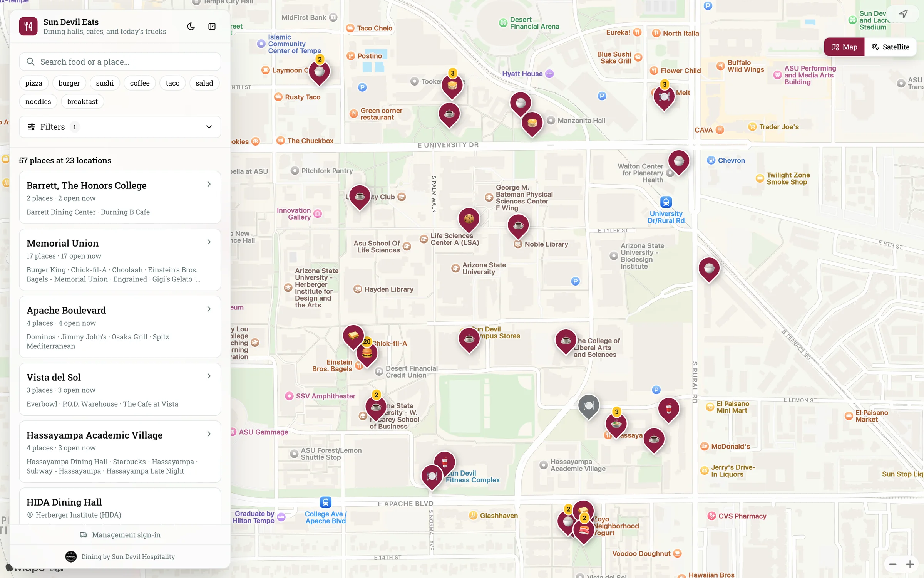The height and width of the screenshot is (578, 924).
Task: Open Hassayampa Academic Village chevron
Action: [x=209, y=434]
